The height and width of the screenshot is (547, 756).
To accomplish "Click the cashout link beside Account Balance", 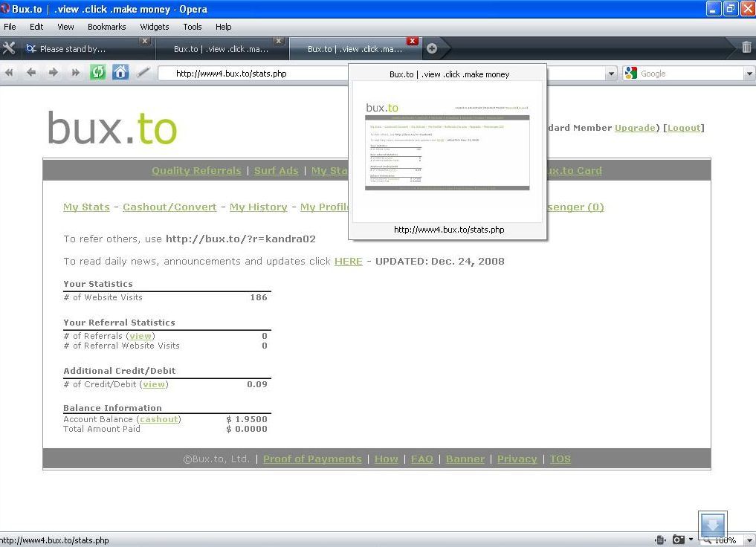I will [159, 419].
